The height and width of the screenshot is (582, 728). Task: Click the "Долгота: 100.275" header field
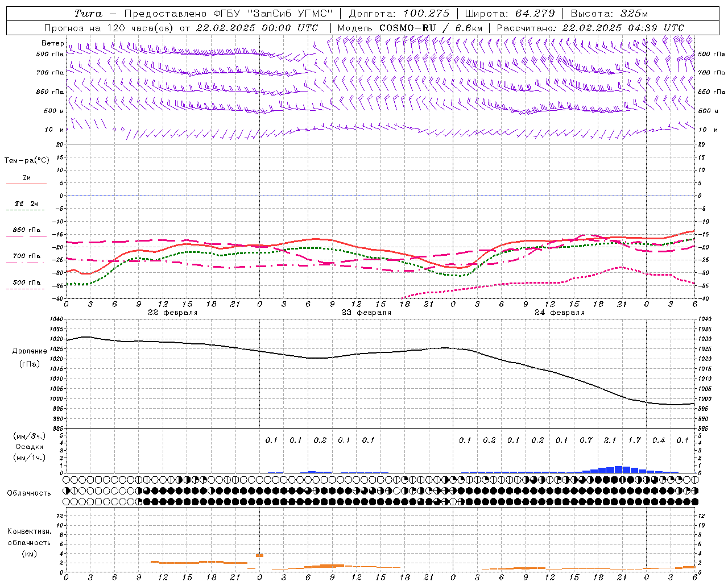(399, 14)
